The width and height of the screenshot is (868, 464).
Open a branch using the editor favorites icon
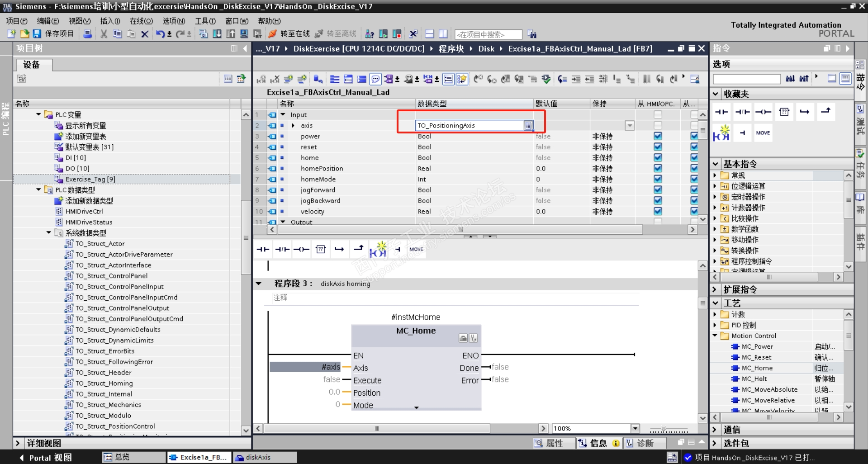click(x=339, y=249)
